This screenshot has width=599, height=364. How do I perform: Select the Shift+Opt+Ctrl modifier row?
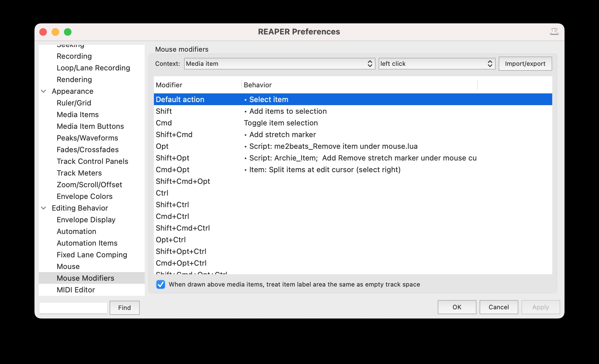coord(353,251)
